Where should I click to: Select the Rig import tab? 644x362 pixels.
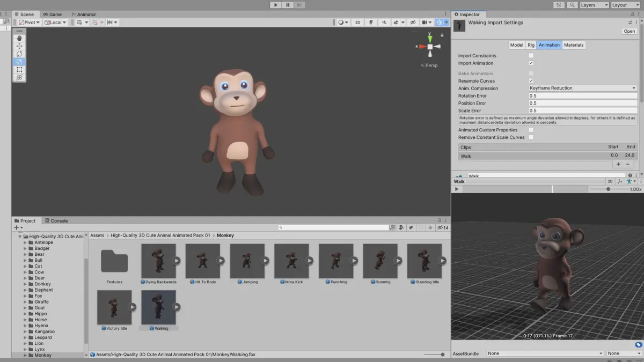tap(531, 45)
